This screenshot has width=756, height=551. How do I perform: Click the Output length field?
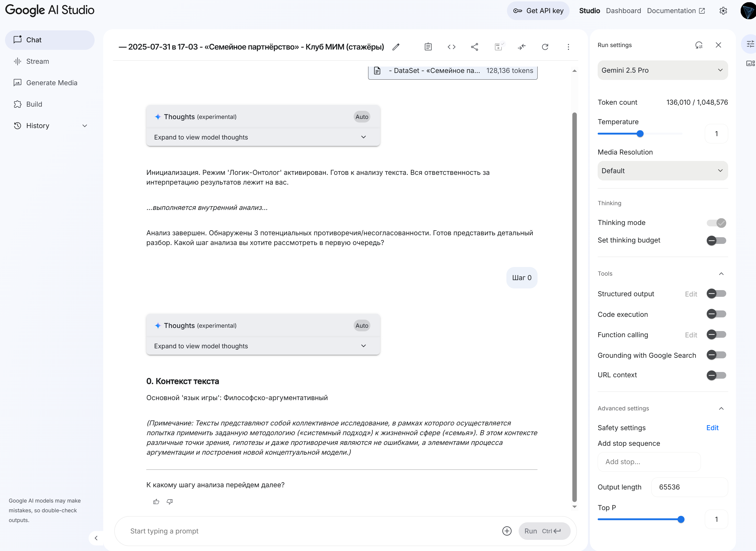pos(689,487)
